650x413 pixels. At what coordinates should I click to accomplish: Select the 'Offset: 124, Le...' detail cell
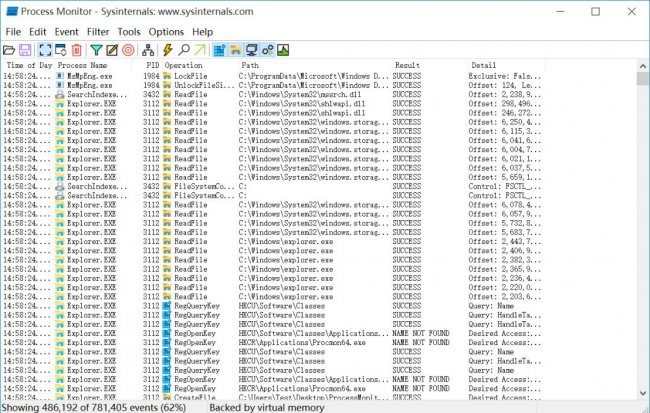coord(505,85)
